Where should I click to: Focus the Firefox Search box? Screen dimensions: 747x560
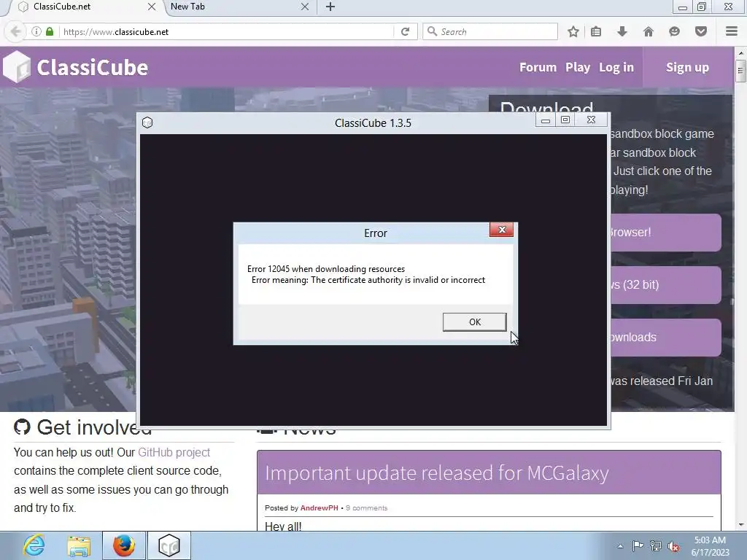click(490, 32)
